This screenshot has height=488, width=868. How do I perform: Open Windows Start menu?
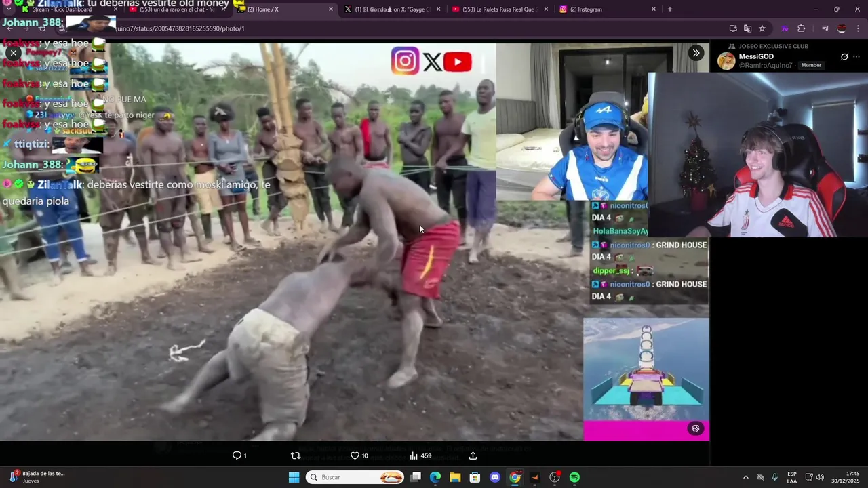294,477
